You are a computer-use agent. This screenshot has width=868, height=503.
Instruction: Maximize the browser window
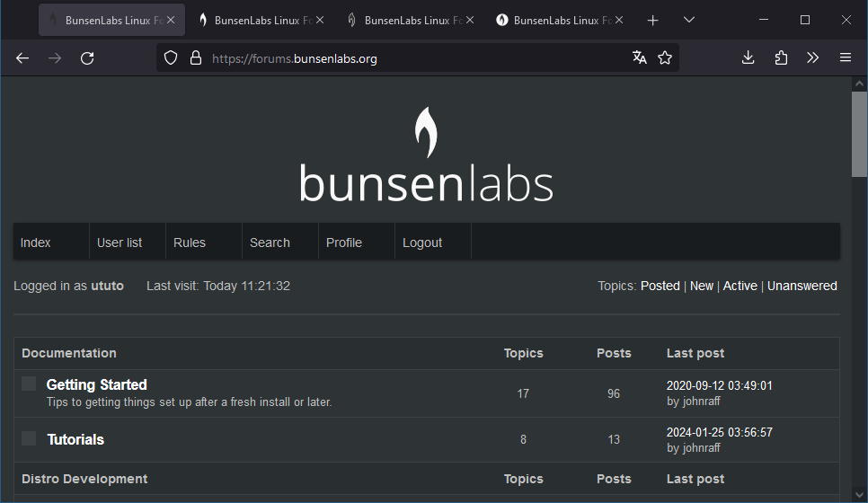[x=805, y=20]
